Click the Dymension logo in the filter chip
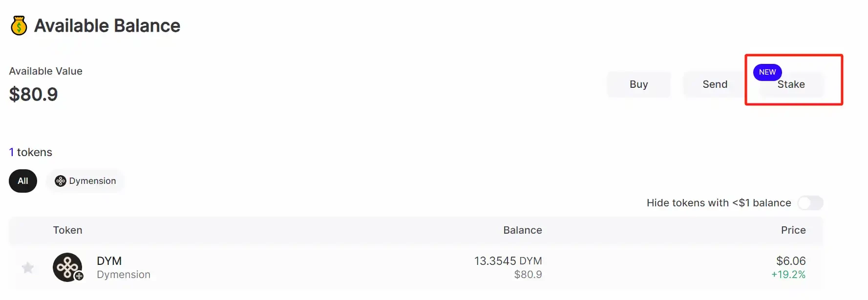Viewport: 868px width, 300px height. point(60,181)
